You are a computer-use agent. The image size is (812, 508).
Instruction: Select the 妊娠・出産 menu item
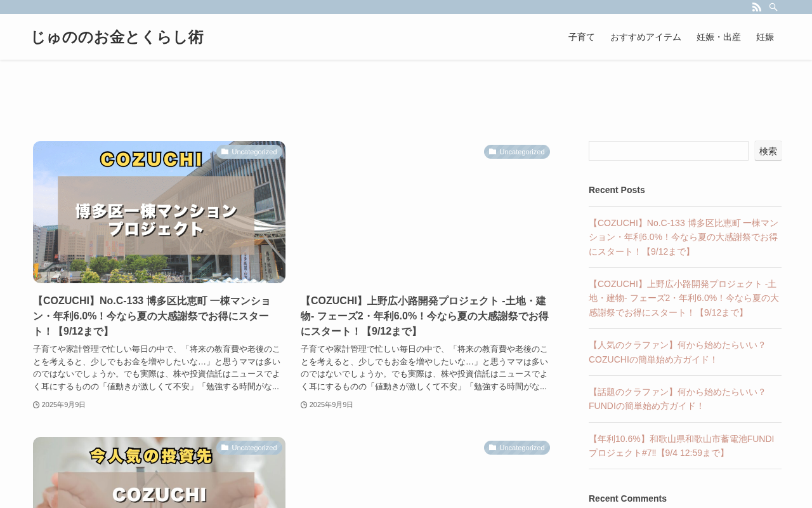(x=719, y=37)
